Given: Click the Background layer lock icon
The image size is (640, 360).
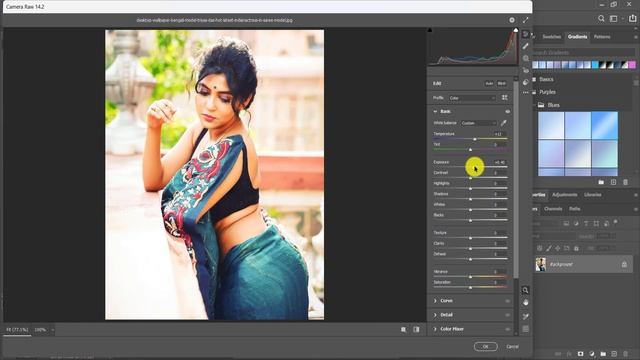Looking at the screenshot, I should click(624, 264).
